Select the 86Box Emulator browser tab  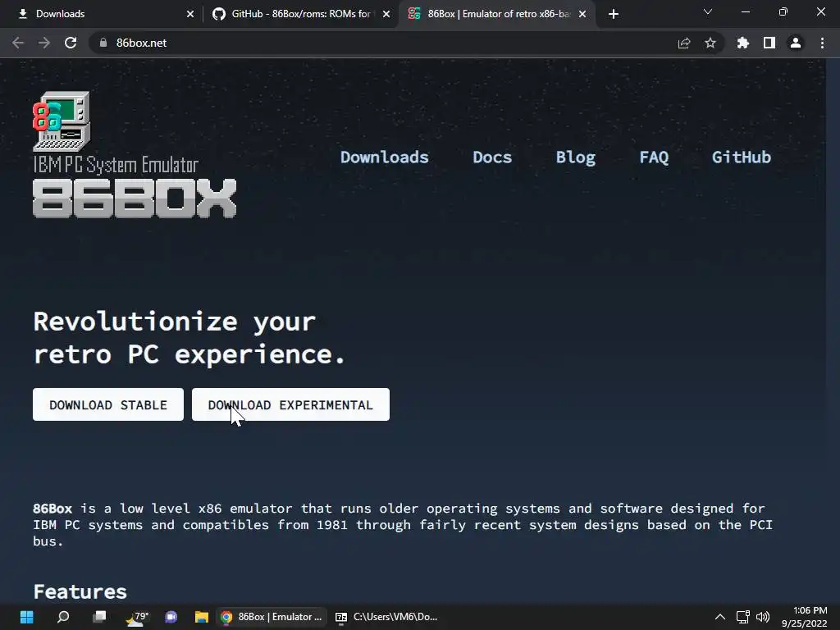point(496,14)
